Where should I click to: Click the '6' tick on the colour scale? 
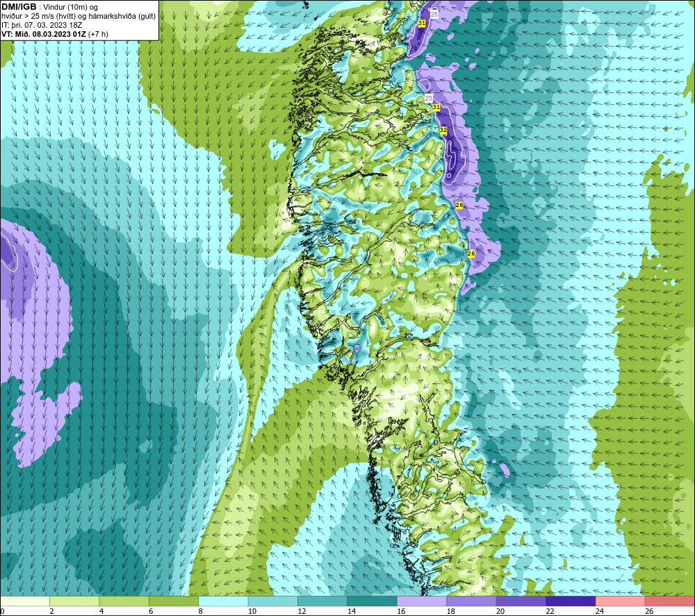[151, 611]
